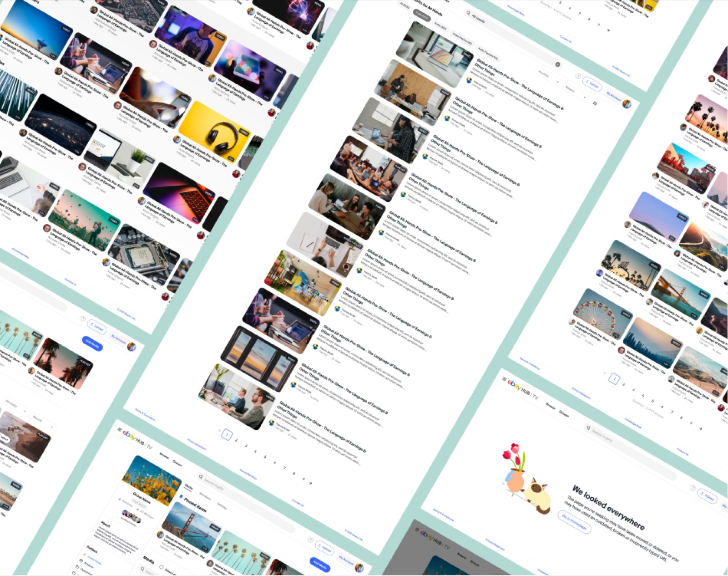Open hamburger menu on the group page

[120, 429]
